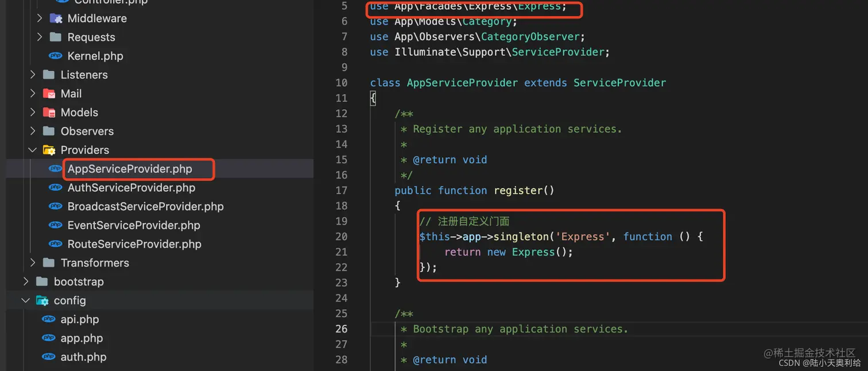Select the Requests folder label
The image size is (868, 371).
pos(91,37)
